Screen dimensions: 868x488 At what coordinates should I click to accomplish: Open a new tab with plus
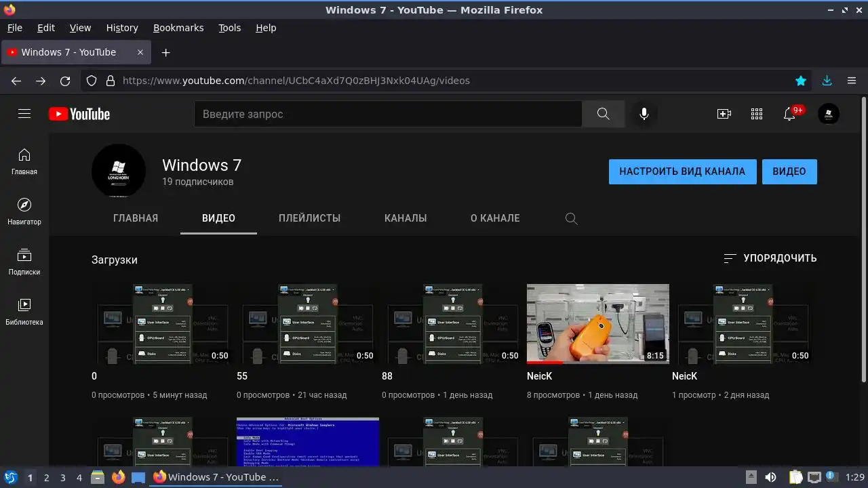[165, 52]
